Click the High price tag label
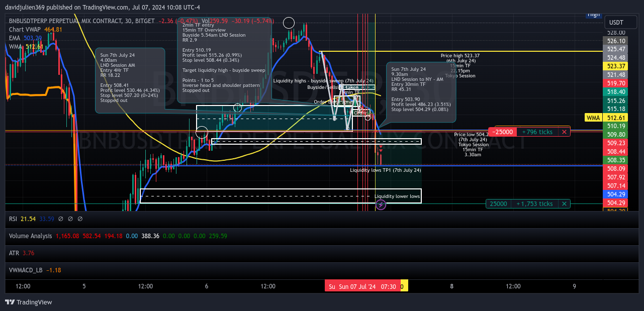This screenshot has height=311, width=644. tap(594, 14)
